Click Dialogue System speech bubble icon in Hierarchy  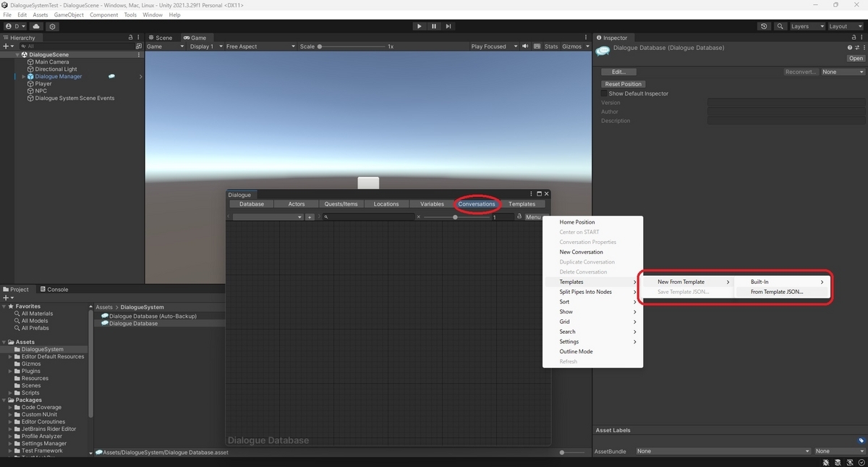coord(111,76)
